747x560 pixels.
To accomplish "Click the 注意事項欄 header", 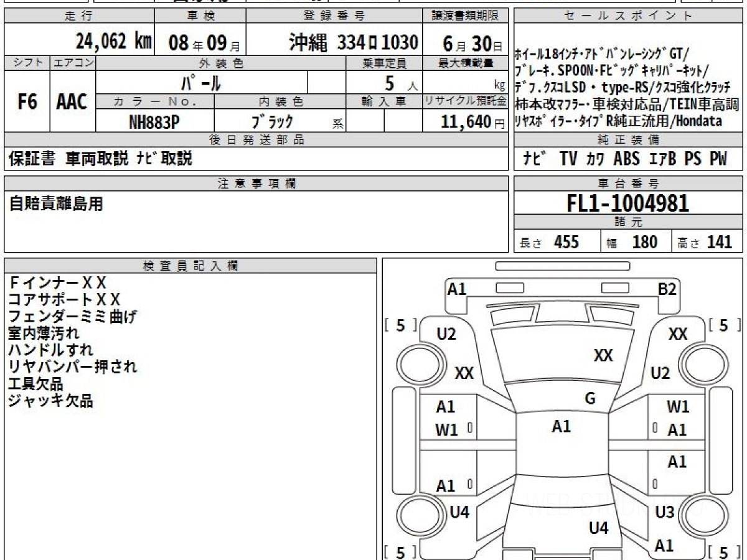I will tap(257, 184).
